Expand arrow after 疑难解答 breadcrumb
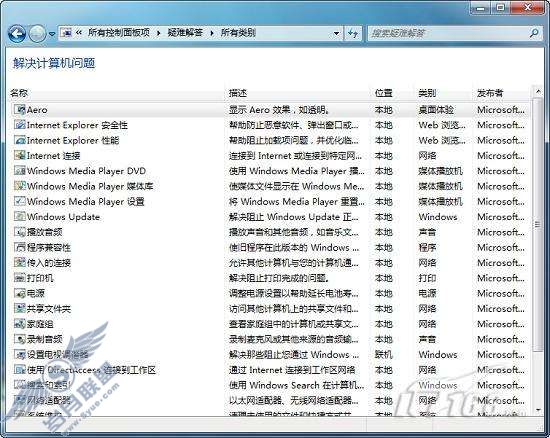The height and width of the screenshot is (438, 550). click(212, 33)
